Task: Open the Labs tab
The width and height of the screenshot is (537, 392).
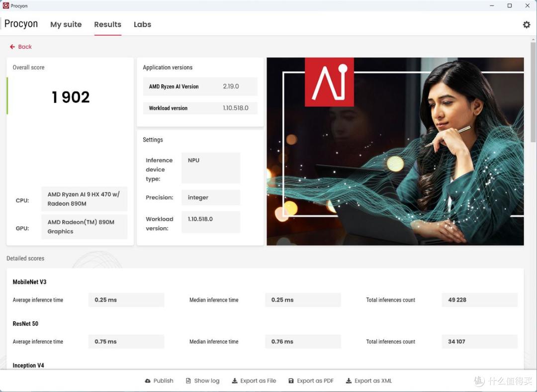Action: point(143,24)
